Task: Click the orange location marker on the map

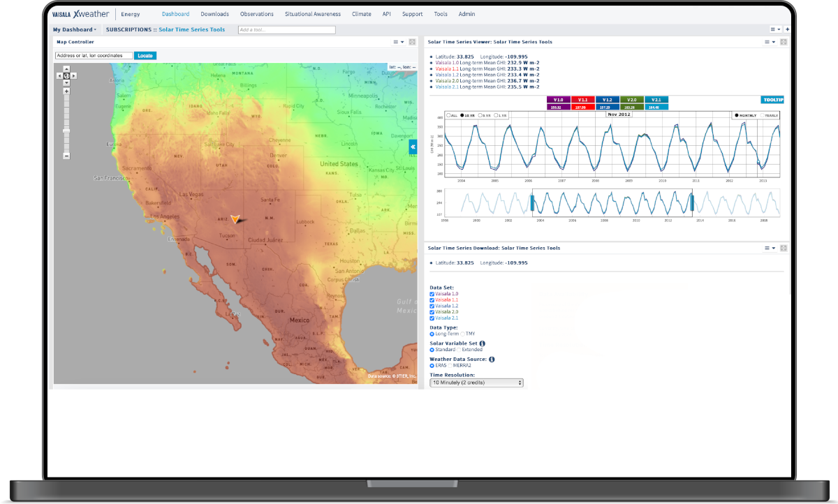Action: pos(236,218)
